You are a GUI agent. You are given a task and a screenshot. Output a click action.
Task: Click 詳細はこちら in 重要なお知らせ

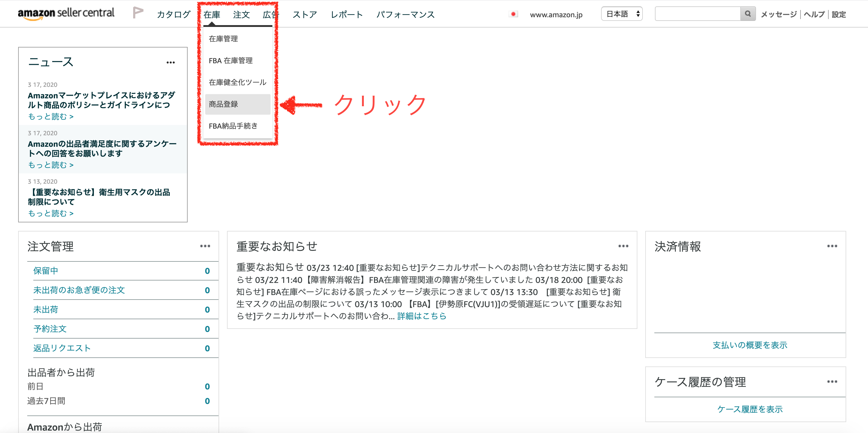click(x=422, y=316)
